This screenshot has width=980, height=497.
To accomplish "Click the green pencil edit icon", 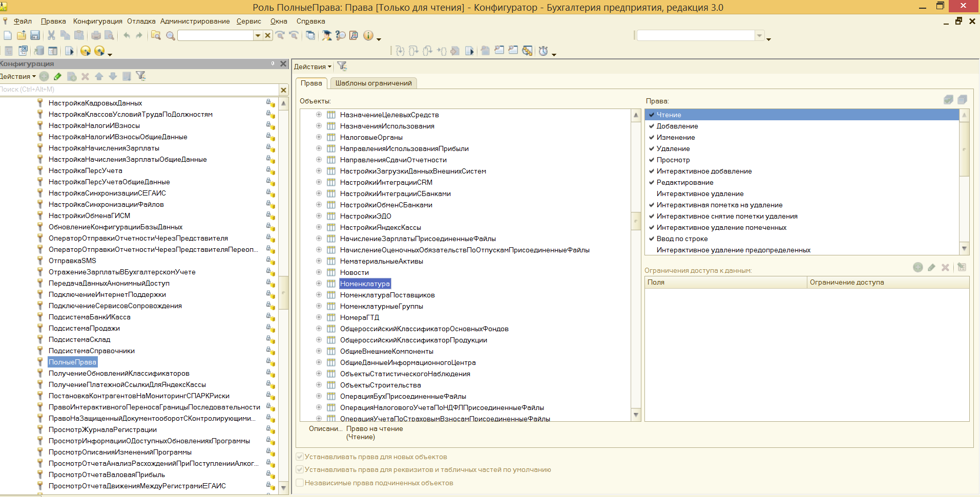I will pyautogui.click(x=57, y=76).
